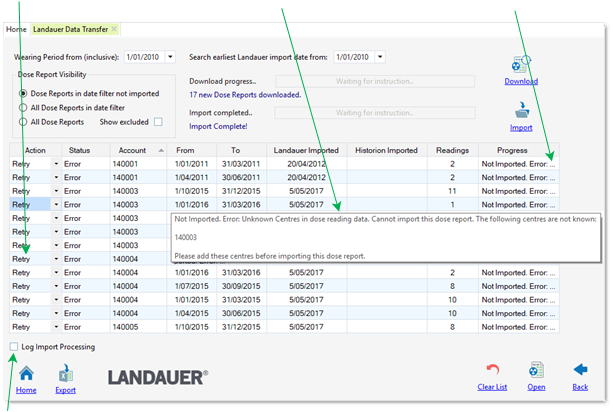The width and height of the screenshot is (613, 412).
Task: Sort by the Progress column header
Action: pos(519,150)
